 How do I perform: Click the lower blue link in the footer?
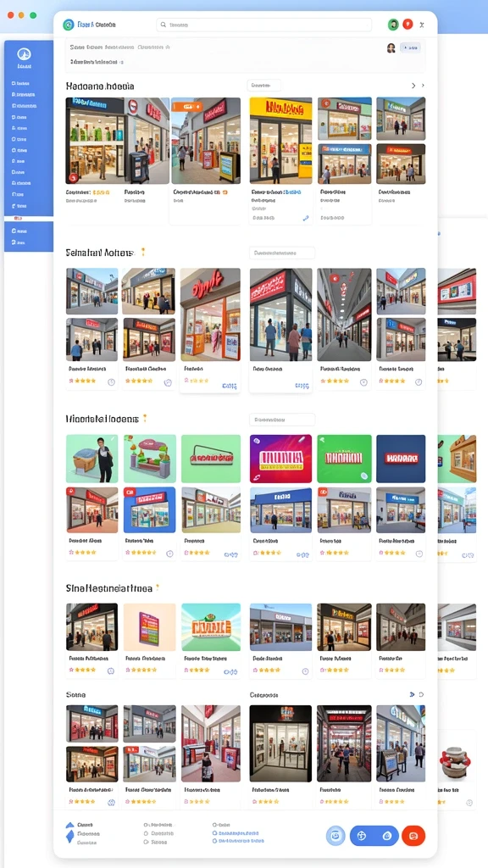pos(238,841)
